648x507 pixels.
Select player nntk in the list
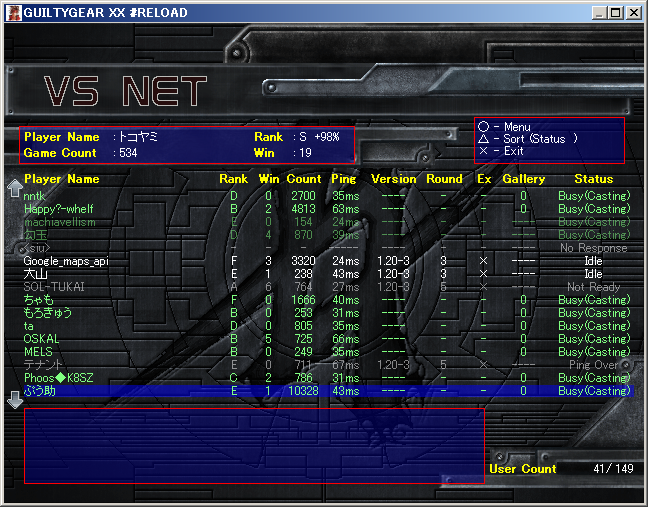(x=34, y=196)
